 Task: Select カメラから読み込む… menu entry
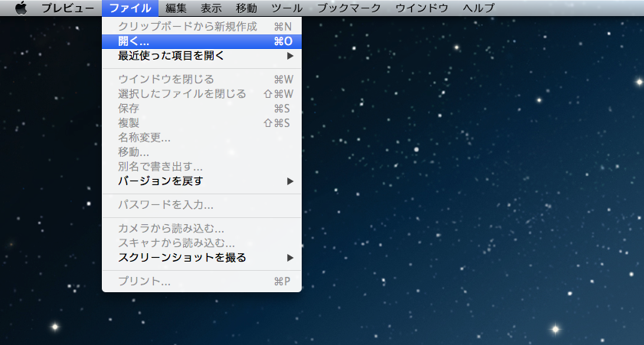(201, 229)
